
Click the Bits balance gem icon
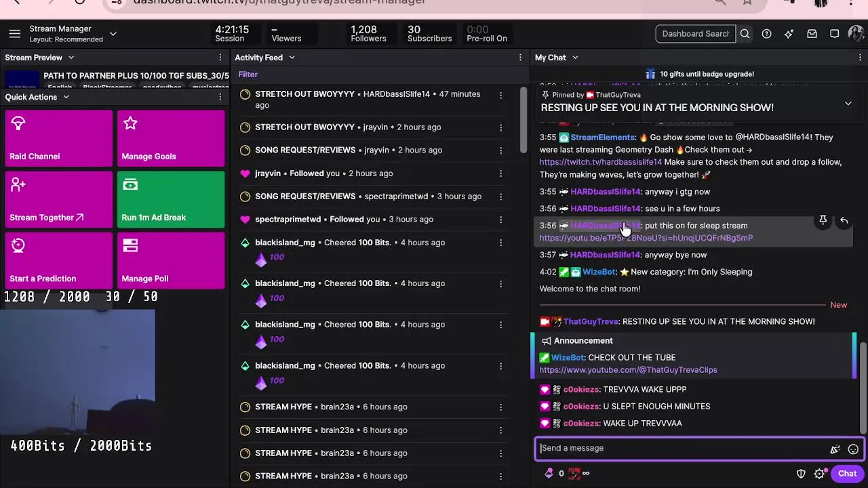(x=549, y=474)
